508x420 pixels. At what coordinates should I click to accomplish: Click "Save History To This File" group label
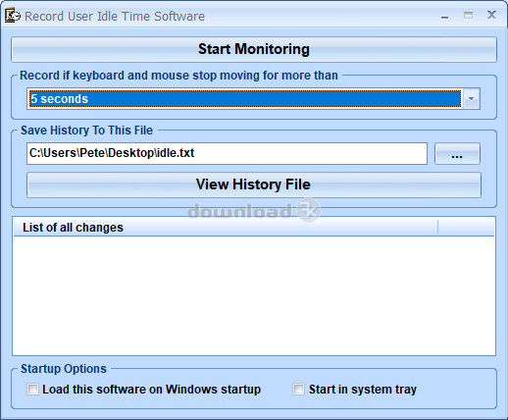86,131
